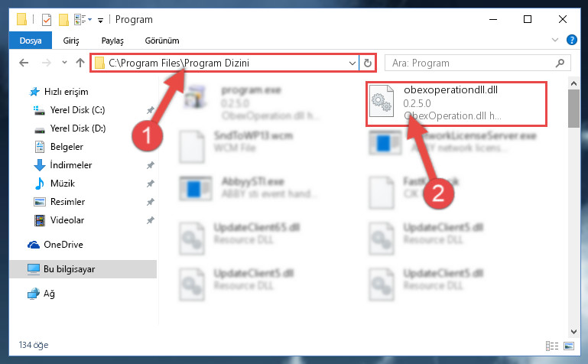588x364 pixels.
Task: Expand the address bar history dropdown
Action: [x=352, y=63]
